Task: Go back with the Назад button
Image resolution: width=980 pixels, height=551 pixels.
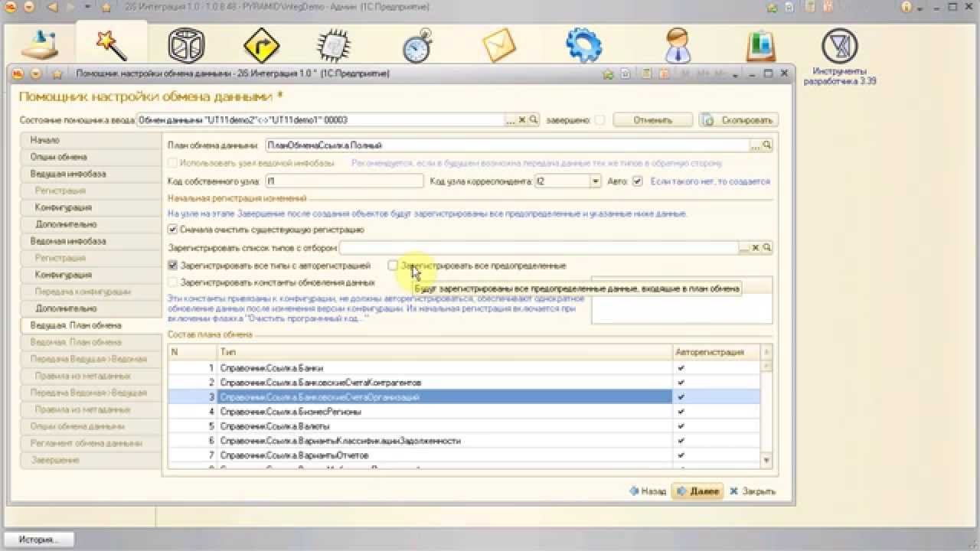Action: (x=648, y=491)
